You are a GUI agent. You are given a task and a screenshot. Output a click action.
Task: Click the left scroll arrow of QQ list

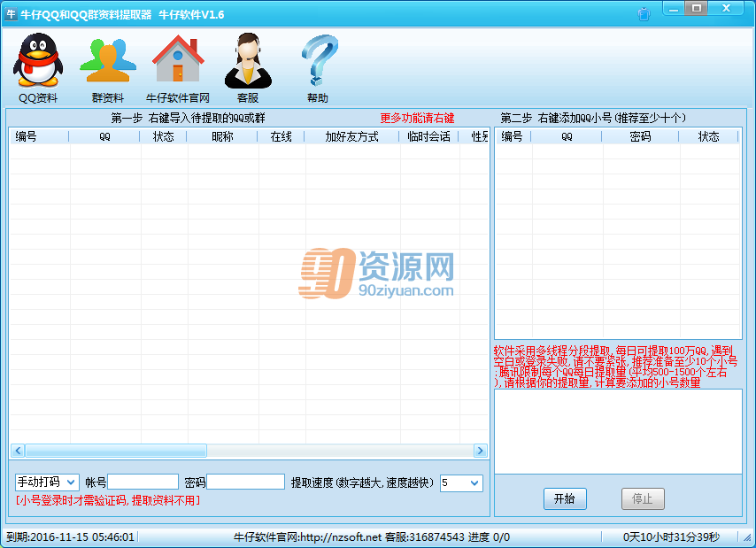(18, 451)
